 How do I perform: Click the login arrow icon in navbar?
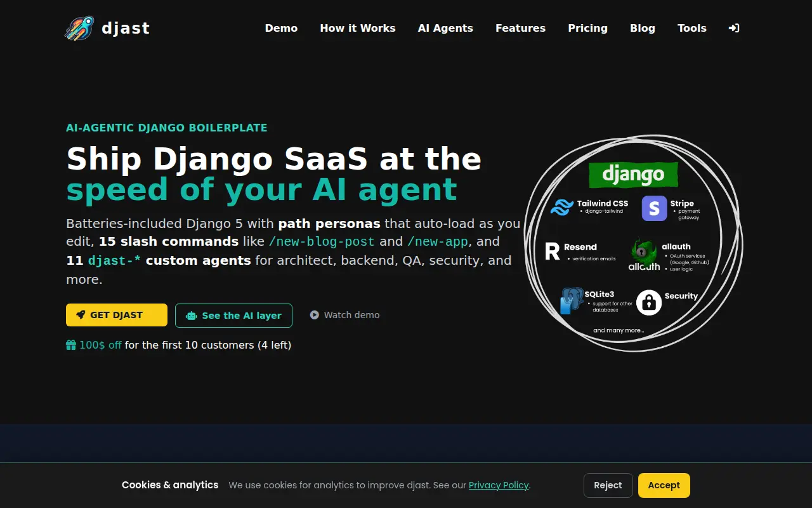(734, 28)
